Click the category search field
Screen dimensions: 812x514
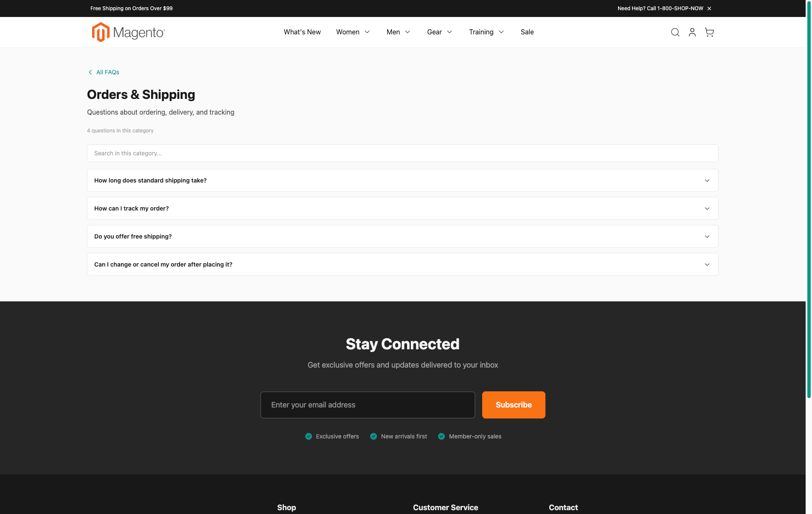[x=402, y=153]
